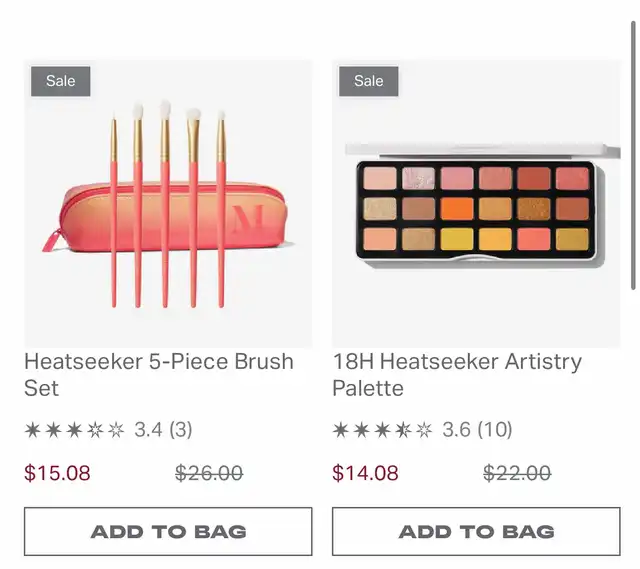Click the $14.08 sale price
The width and height of the screenshot is (640, 569).
365,473
